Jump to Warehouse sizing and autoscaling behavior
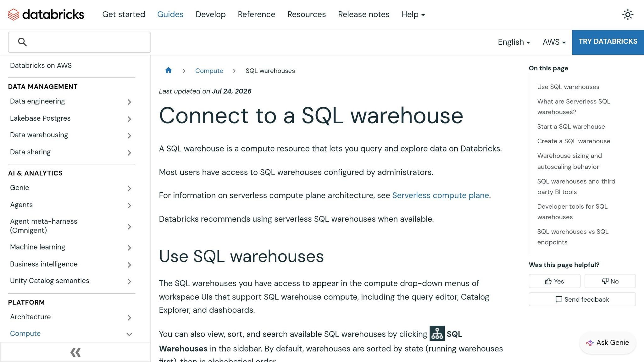The width and height of the screenshot is (644, 362). click(569, 161)
